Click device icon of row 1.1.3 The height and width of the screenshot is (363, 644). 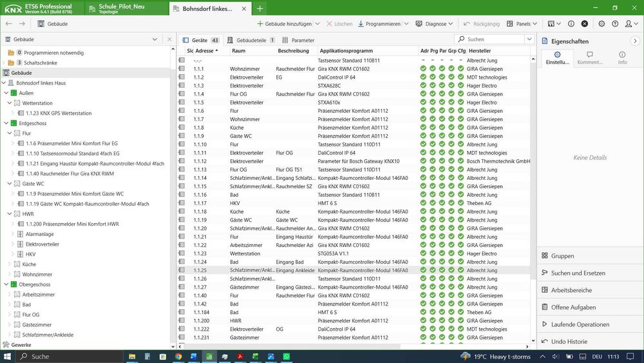click(x=182, y=86)
